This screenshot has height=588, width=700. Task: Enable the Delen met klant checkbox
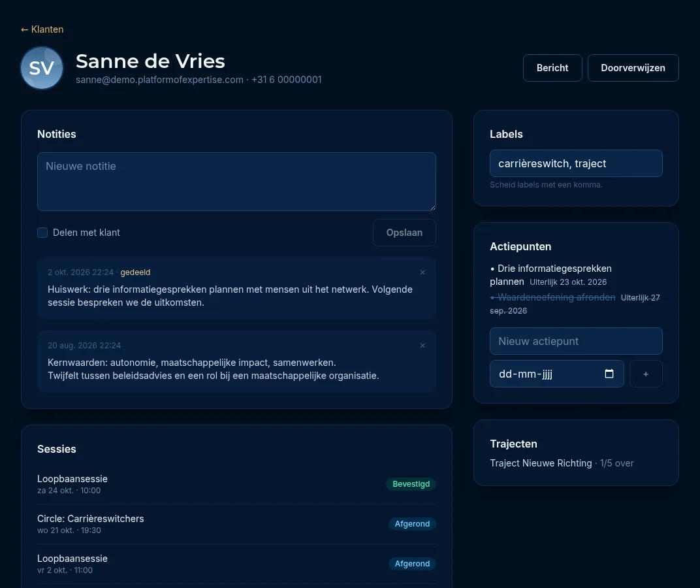click(x=42, y=233)
